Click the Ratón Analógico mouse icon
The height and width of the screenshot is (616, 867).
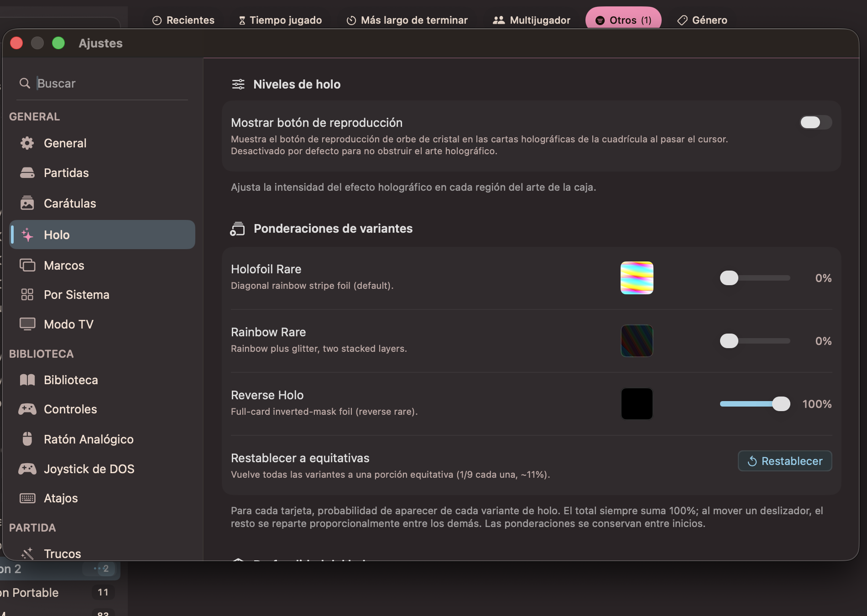(x=27, y=439)
